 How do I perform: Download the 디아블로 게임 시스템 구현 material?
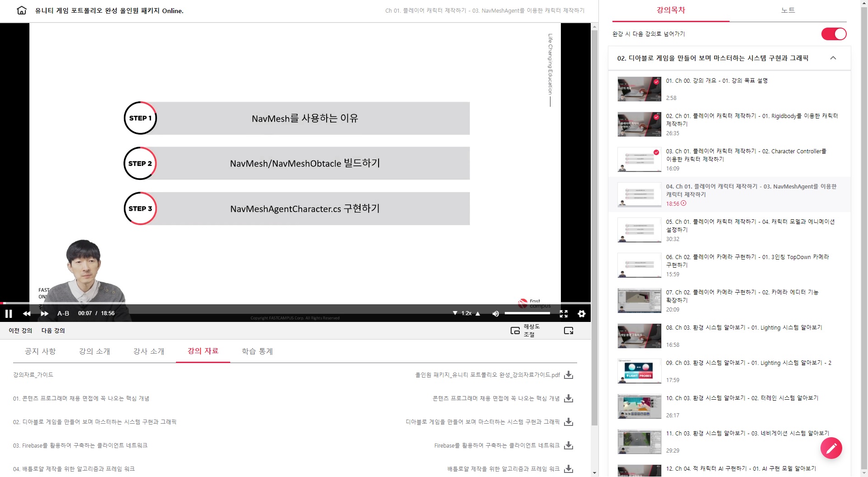pos(569,422)
